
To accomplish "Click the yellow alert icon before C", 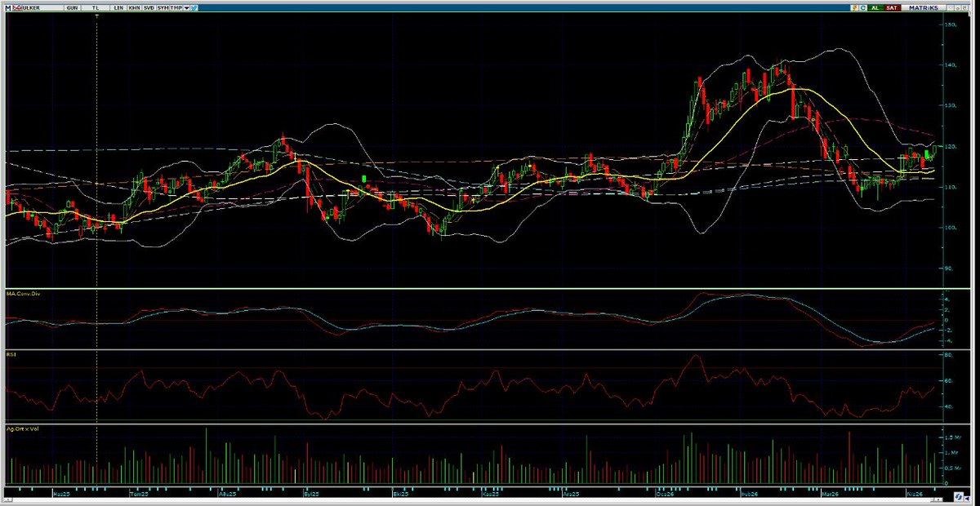I will [x=855, y=7].
